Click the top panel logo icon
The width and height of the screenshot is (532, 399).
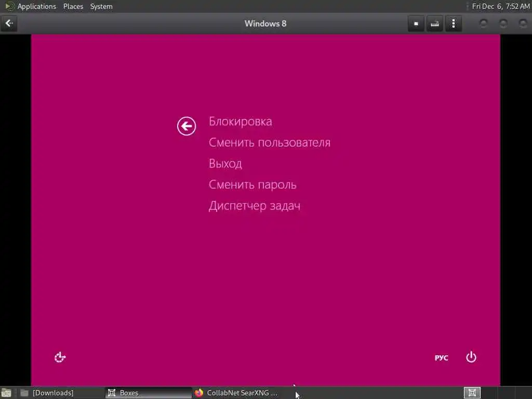(x=9, y=6)
